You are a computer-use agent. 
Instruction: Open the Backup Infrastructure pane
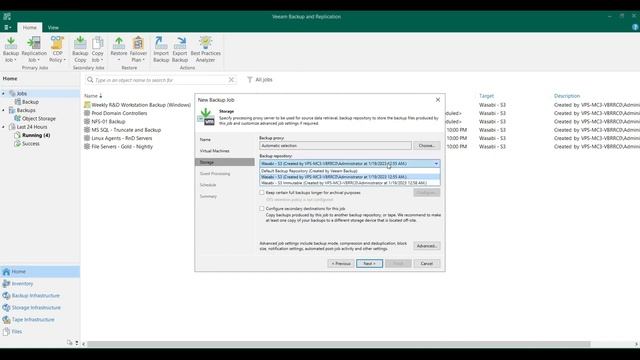pyautogui.click(x=40, y=296)
